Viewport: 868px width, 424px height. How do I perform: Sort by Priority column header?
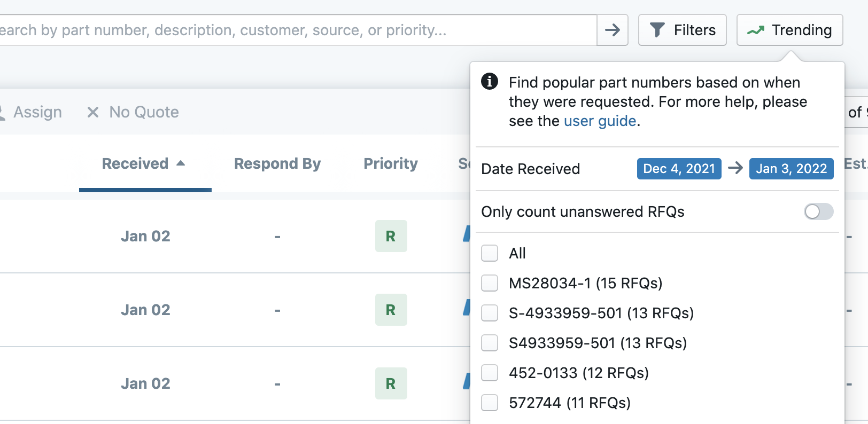pyautogui.click(x=391, y=163)
